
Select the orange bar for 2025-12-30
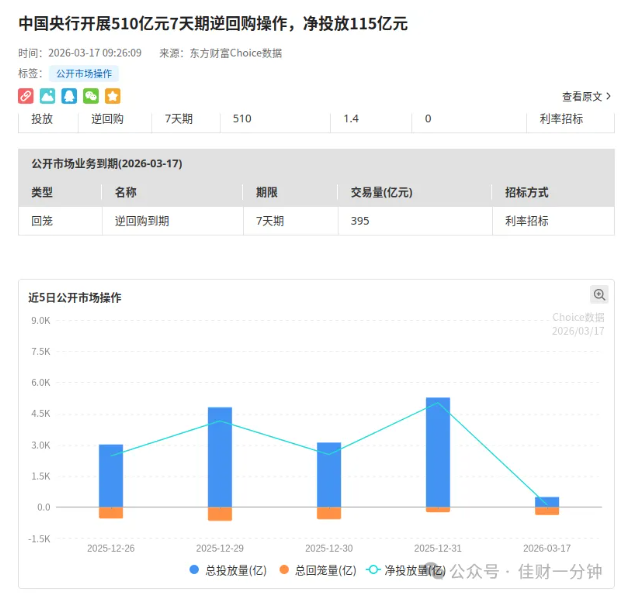pos(329,513)
